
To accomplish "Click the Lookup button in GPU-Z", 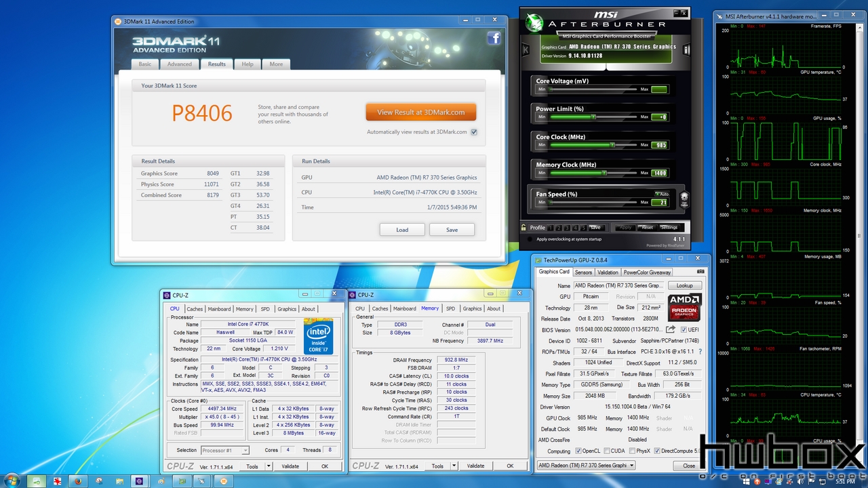I will [685, 286].
